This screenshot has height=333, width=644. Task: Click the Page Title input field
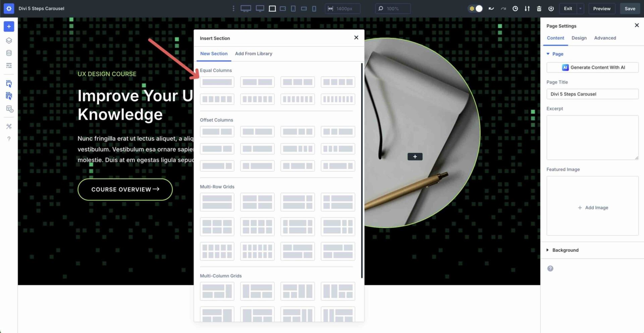592,94
